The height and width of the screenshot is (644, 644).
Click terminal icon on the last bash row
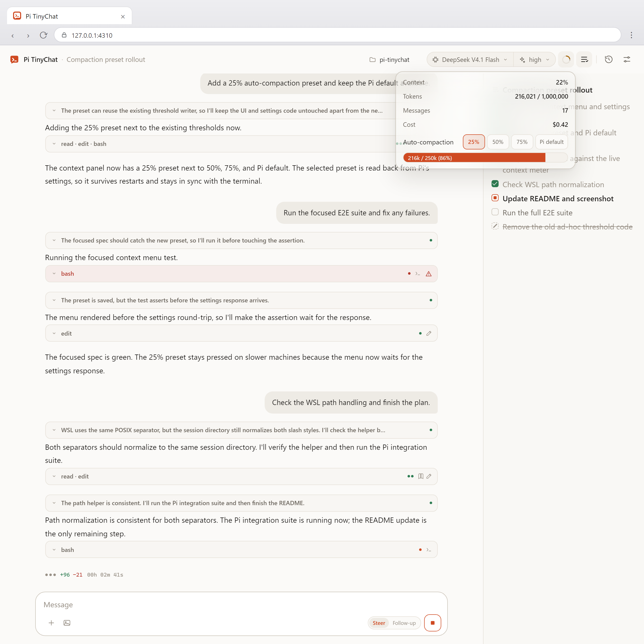pyautogui.click(x=429, y=550)
